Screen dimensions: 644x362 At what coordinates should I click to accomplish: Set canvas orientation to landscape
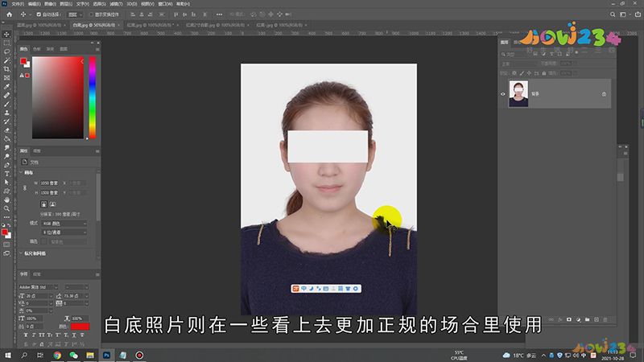pyautogui.click(x=52, y=204)
